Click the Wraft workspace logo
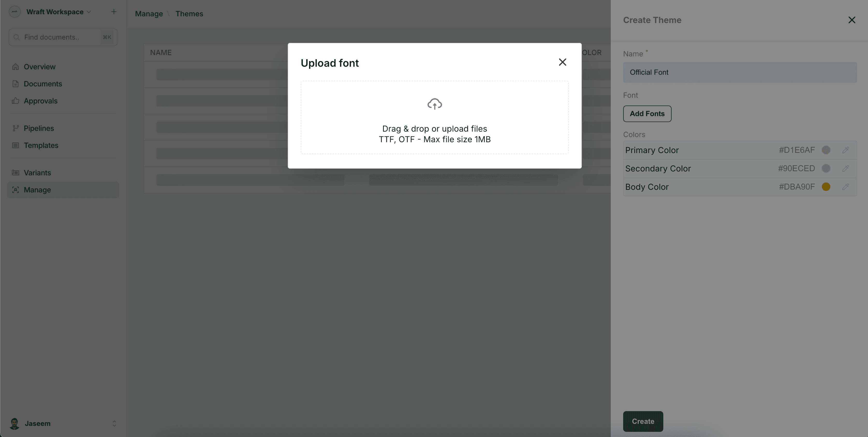868x437 pixels. (14, 12)
